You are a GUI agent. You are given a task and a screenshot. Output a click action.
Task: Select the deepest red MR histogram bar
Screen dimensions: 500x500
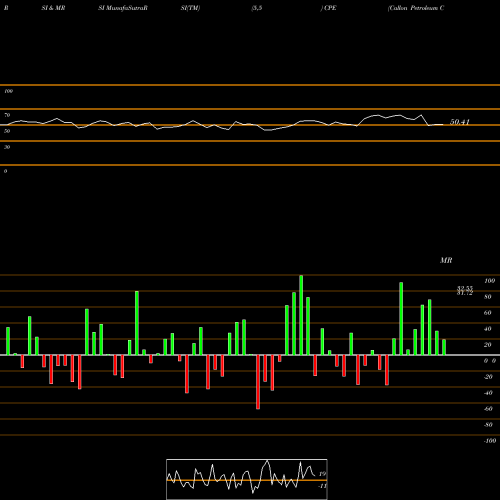258,382
